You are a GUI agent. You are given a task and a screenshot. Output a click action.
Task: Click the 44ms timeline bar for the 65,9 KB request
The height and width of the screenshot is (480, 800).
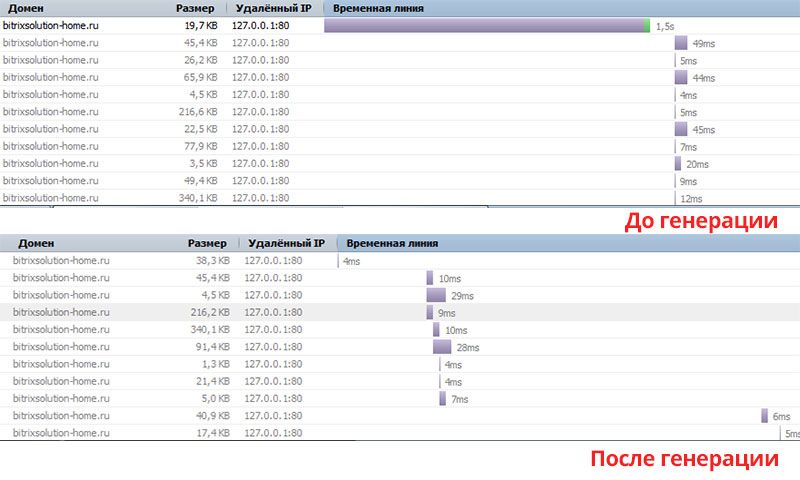[x=681, y=78]
